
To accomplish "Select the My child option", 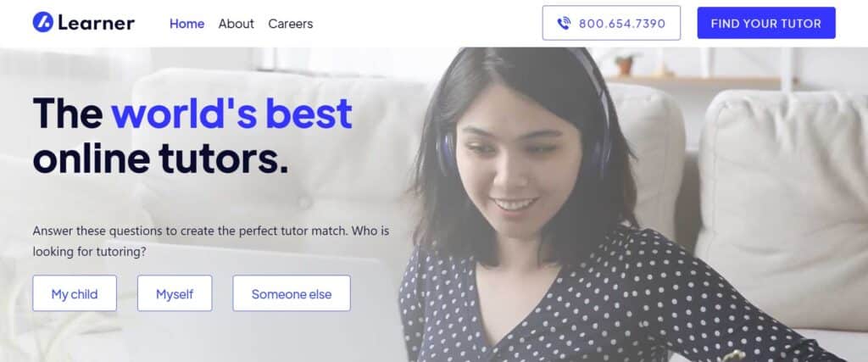I will tap(75, 293).
